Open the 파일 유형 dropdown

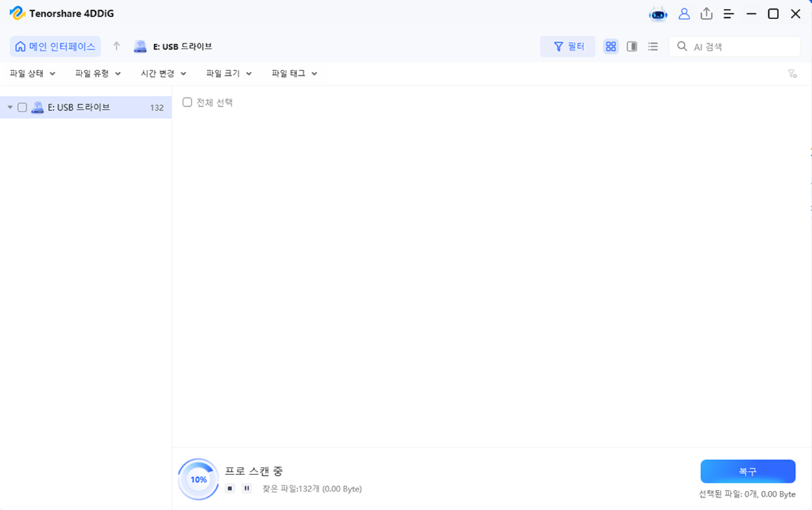(x=98, y=73)
